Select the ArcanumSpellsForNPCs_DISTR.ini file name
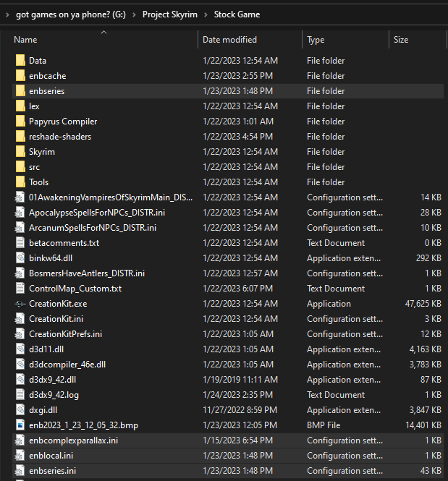Viewport: 448px width, 481px height. tap(93, 228)
